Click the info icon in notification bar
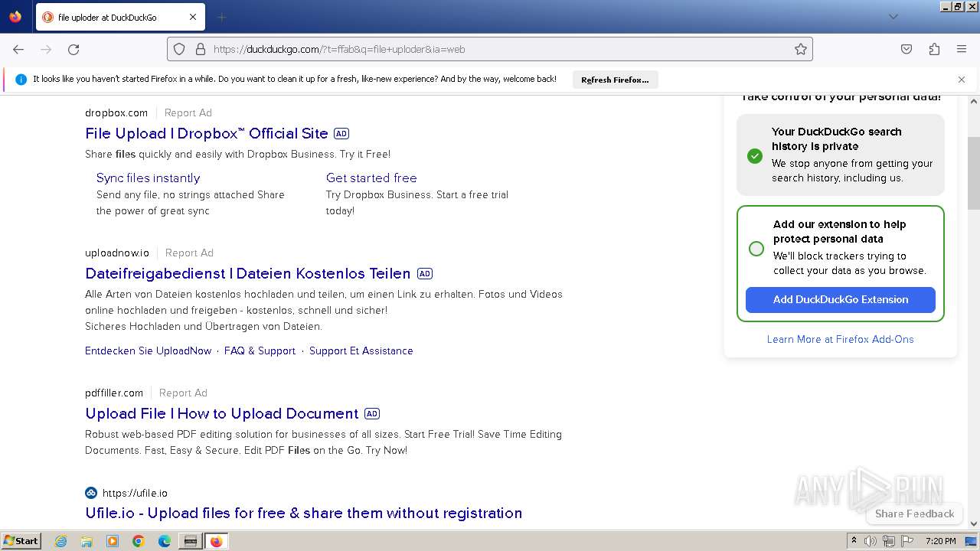 click(x=21, y=80)
